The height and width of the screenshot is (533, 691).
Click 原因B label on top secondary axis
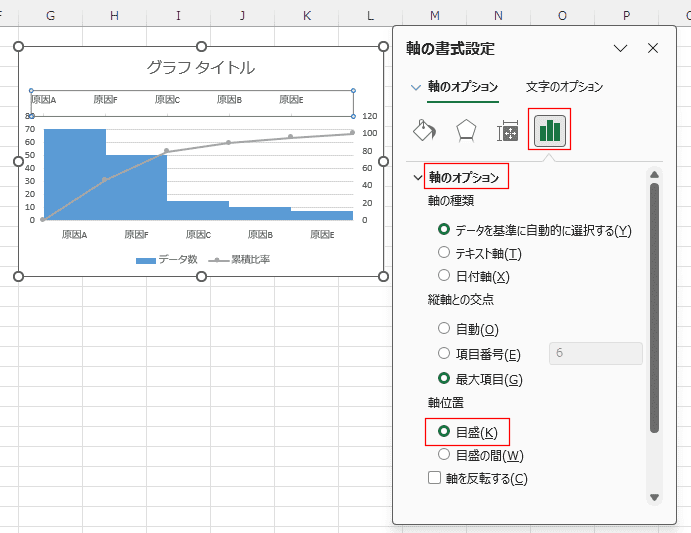[x=229, y=100]
